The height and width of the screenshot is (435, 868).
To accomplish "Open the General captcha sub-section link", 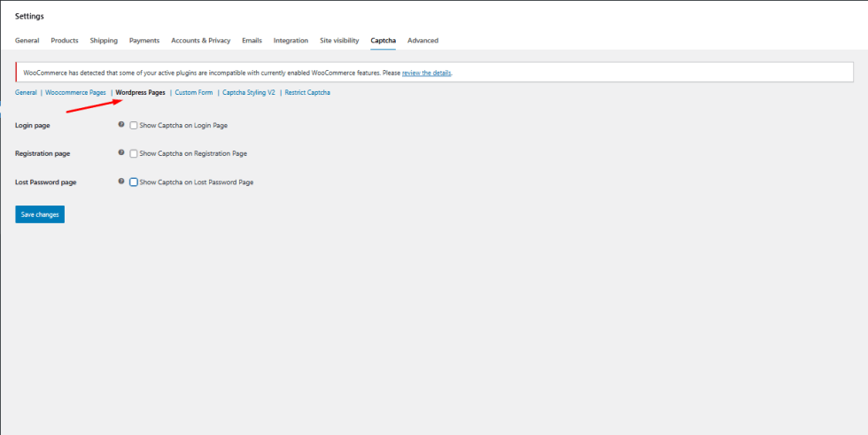I will [26, 92].
